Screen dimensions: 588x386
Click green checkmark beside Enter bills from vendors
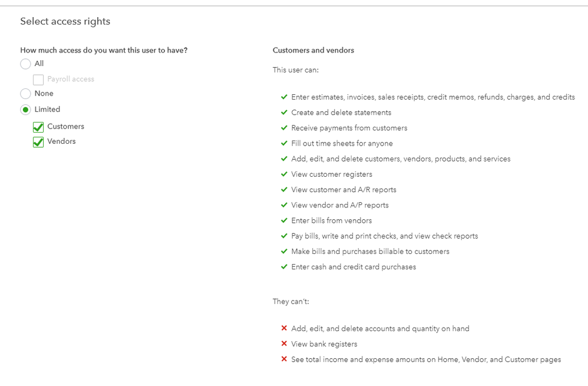tap(284, 220)
